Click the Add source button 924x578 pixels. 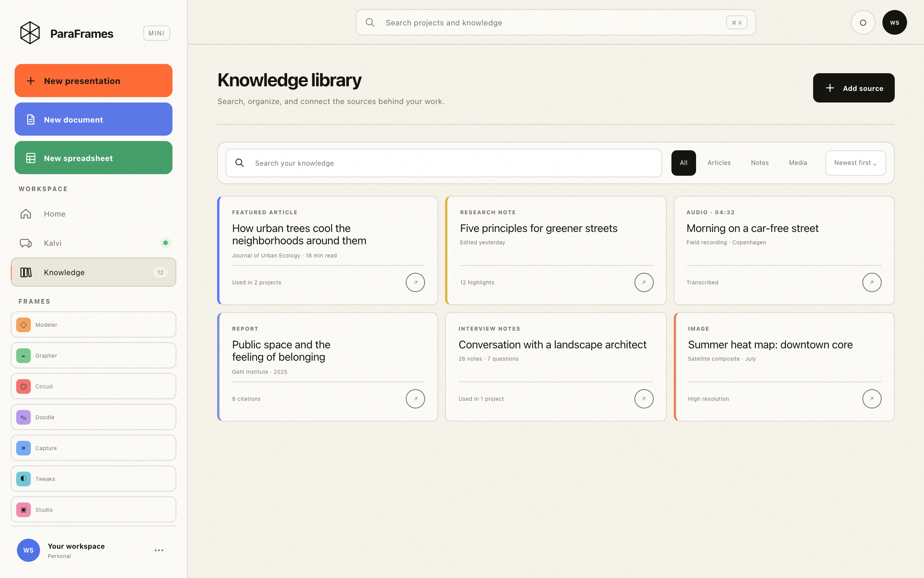(854, 88)
